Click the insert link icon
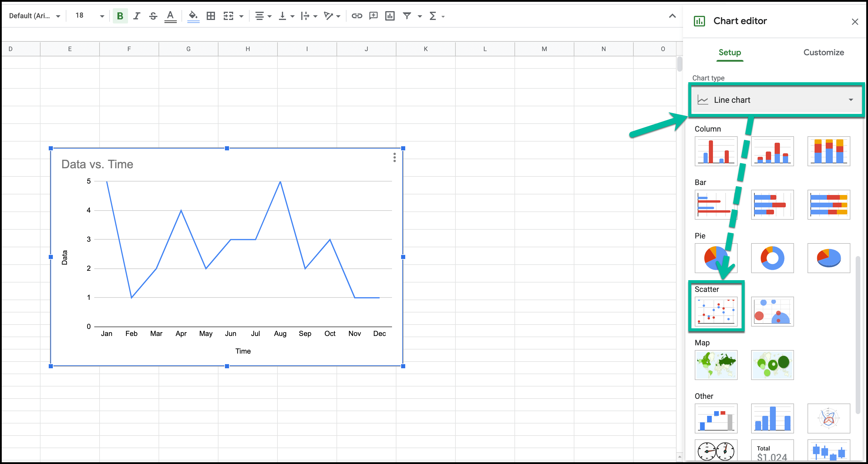The height and width of the screenshot is (464, 868). click(357, 16)
